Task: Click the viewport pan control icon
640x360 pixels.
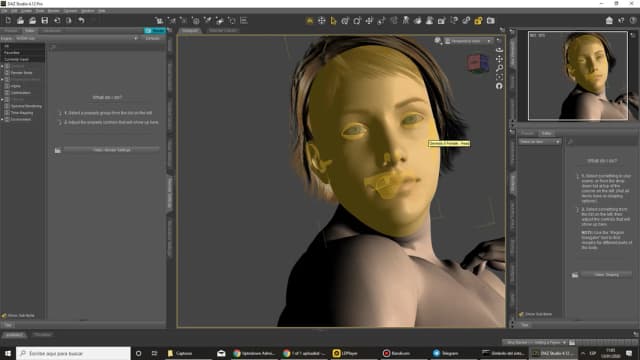Action: tap(499, 59)
